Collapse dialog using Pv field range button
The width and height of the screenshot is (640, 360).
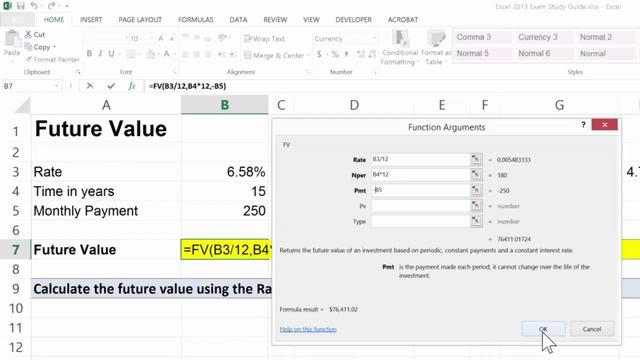pos(476,206)
